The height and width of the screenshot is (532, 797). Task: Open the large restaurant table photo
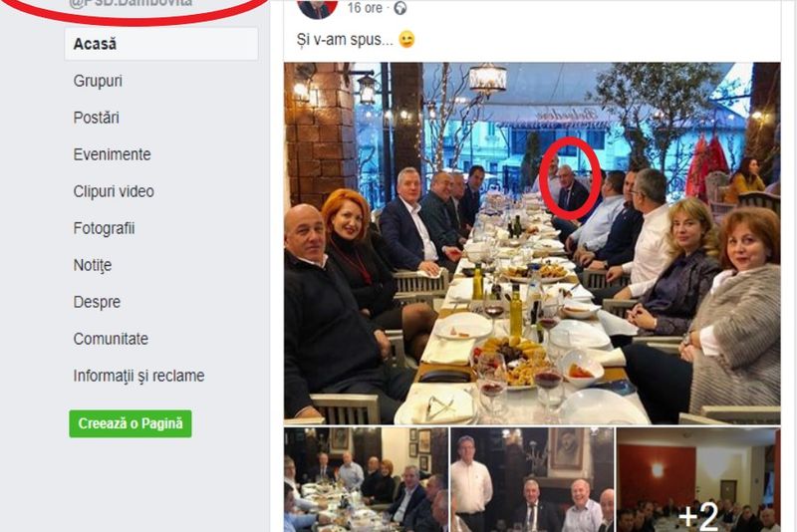click(531, 243)
